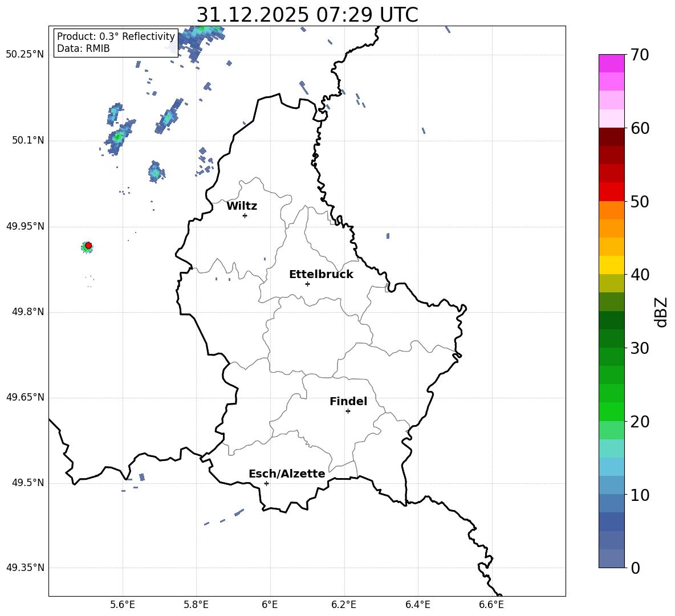Click the 49.95°N latitude label

point(25,226)
